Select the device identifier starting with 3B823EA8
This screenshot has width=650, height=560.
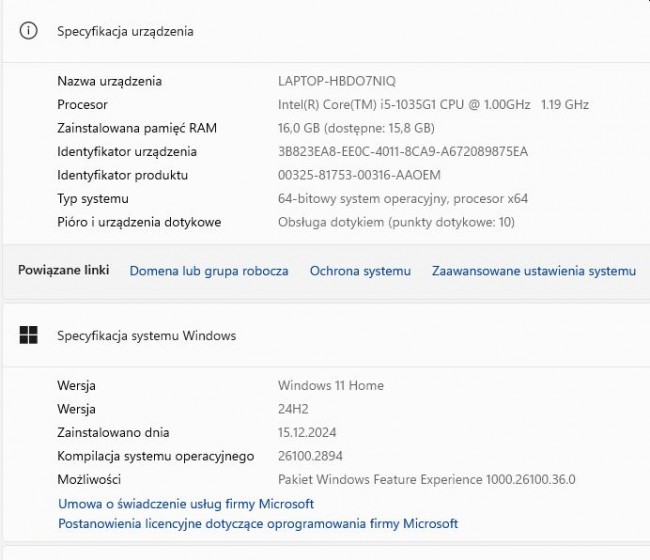(402, 152)
